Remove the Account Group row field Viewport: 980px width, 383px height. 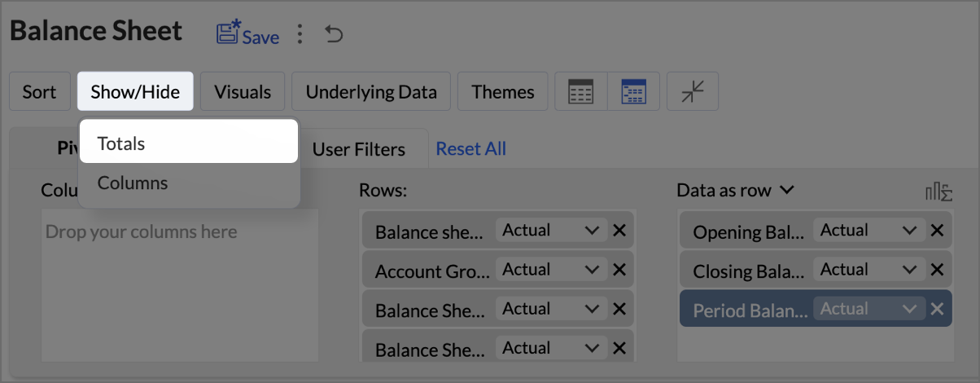pos(619,270)
